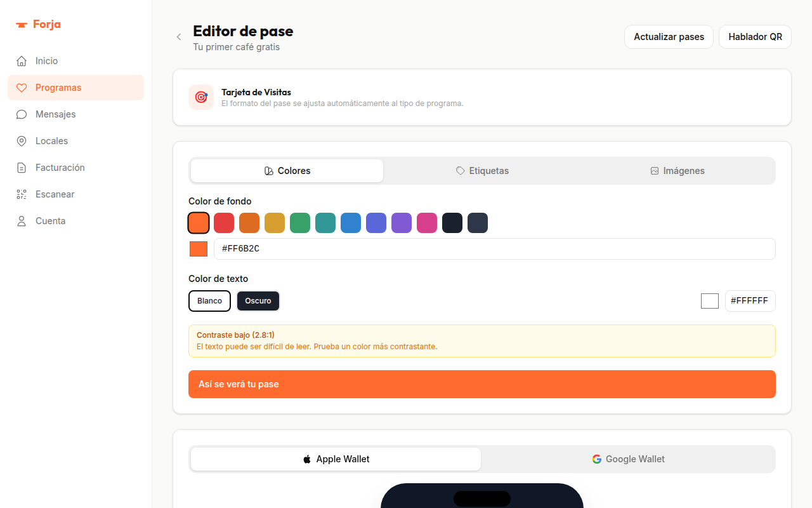Screen dimensions: 812x508
Task: Navigate to Locales
Action: point(76,141)
